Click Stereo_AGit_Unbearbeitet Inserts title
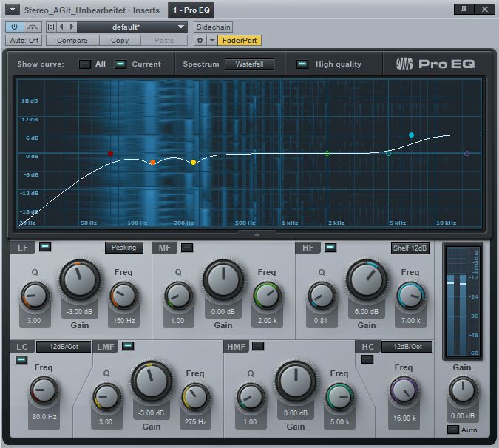The height and width of the screenshot is (448, 499). [x=92, y=10]
